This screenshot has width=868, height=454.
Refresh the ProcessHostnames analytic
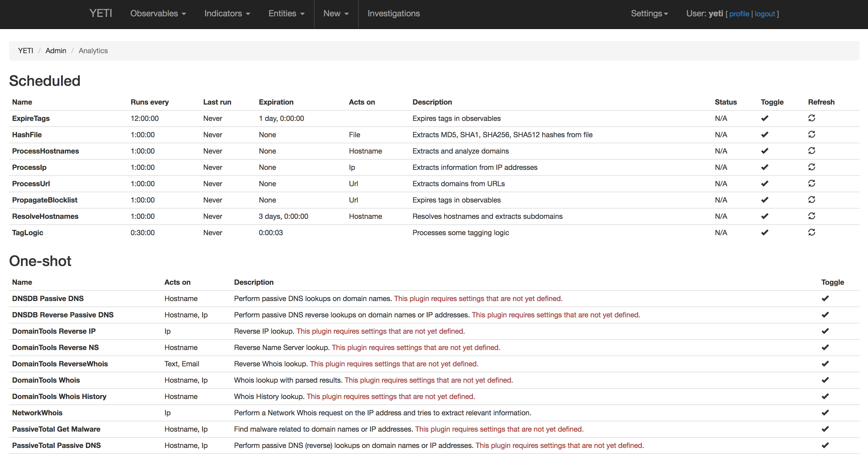[811, 151]
